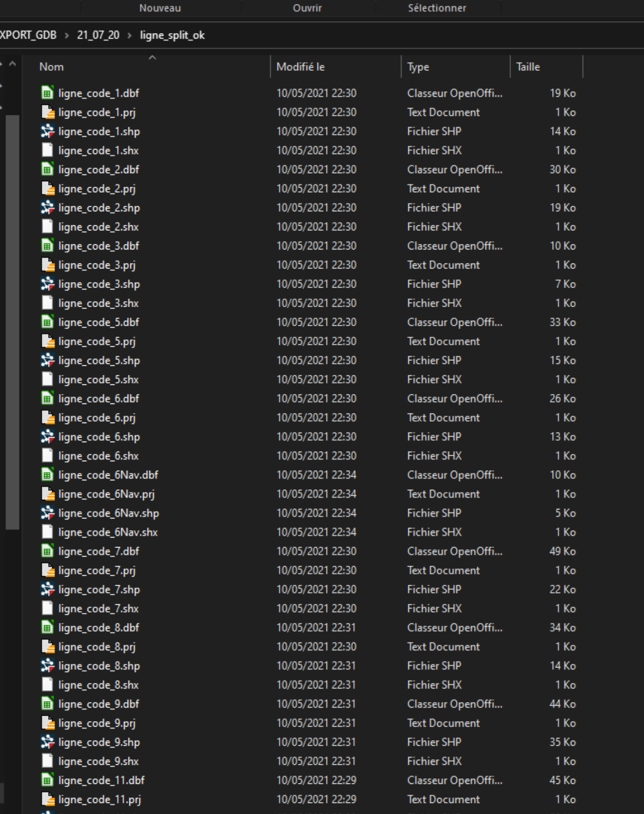This screenshot has width=644, height=814.
Task: Click the navigation pane vertical scrollbar
Action: click(x=12, y=321)
